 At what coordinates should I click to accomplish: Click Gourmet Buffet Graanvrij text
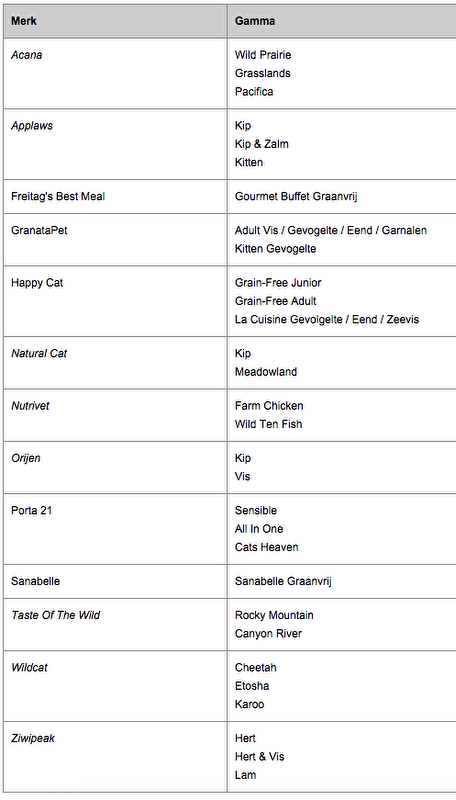(296, 196)
